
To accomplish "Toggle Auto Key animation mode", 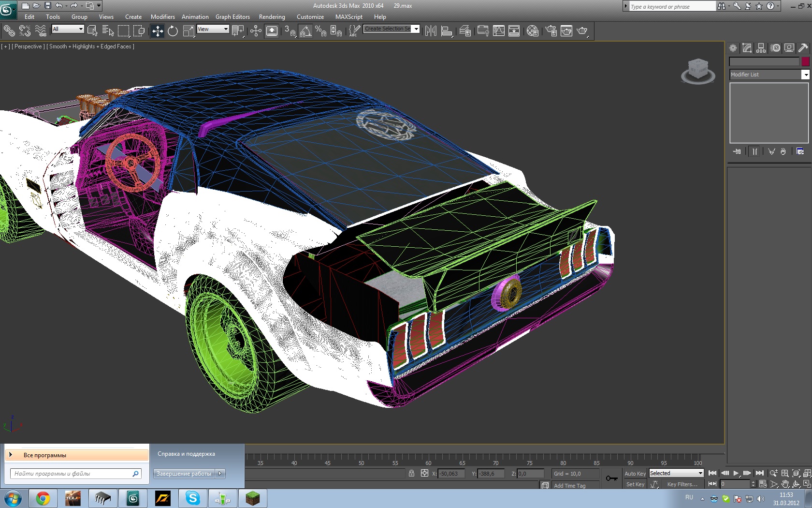I will coord(635,474).
